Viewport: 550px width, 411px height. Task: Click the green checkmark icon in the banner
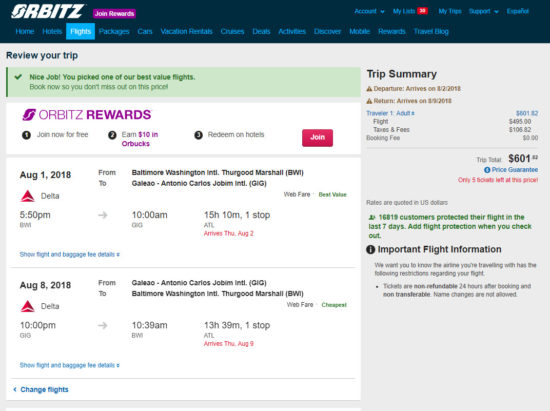point(18,77)
